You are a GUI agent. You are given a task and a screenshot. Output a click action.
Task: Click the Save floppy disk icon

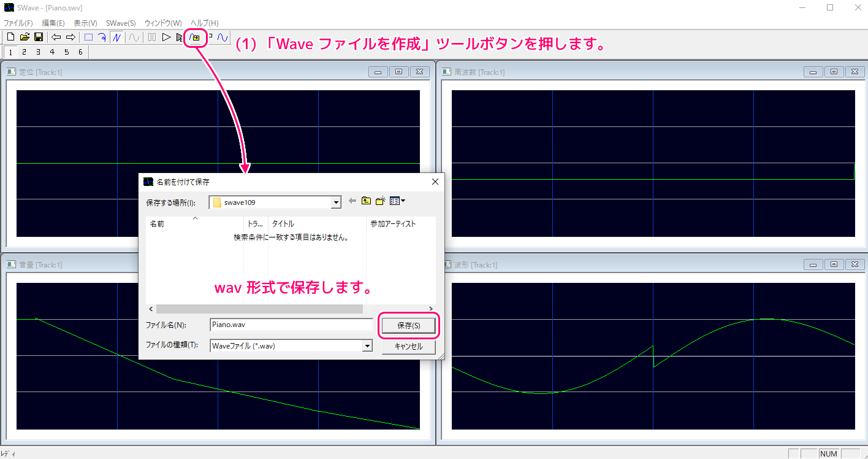pos(38,37)
